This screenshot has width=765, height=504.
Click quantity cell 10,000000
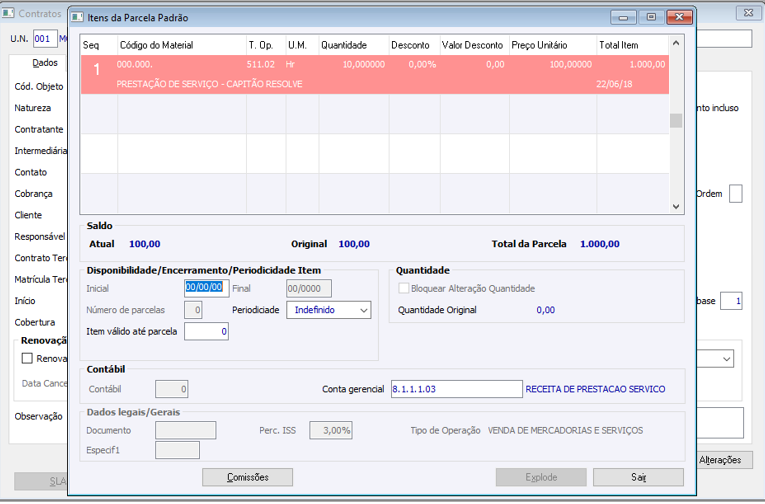pyautogui.click(x=363, y=64)
